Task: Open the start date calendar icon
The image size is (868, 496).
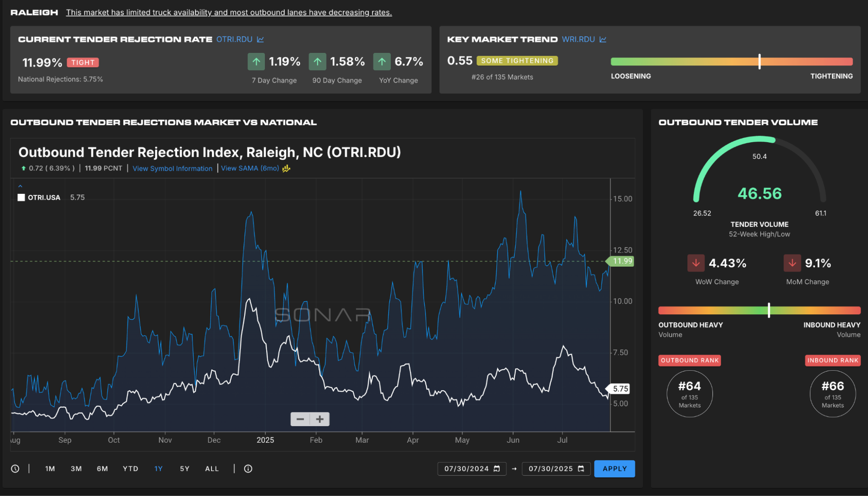Action: click(497, 468)
